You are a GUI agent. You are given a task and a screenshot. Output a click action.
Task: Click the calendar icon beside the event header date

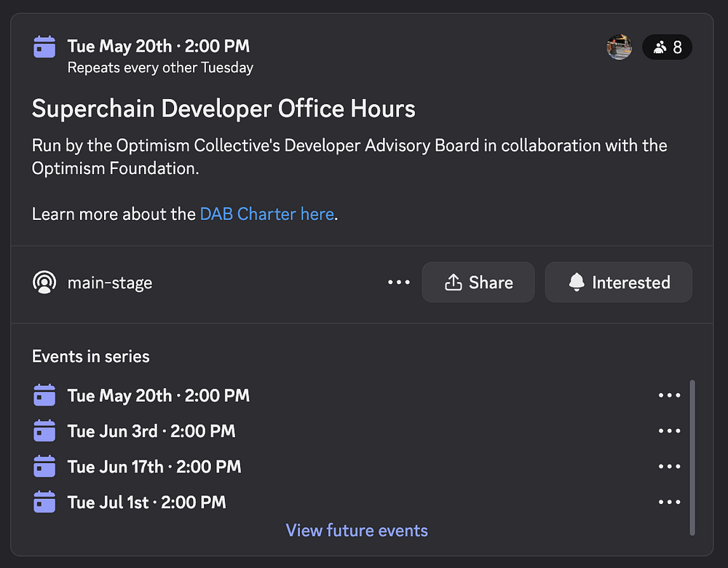tap(44, 47)
